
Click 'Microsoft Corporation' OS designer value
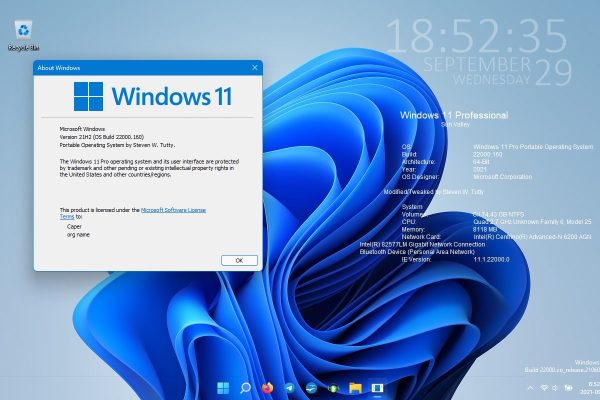[x=502, y=177]
